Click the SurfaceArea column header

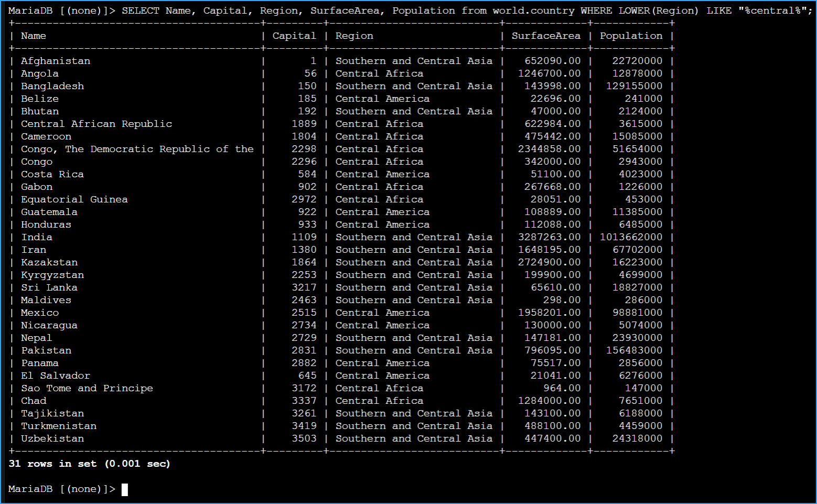click(545, 36)
